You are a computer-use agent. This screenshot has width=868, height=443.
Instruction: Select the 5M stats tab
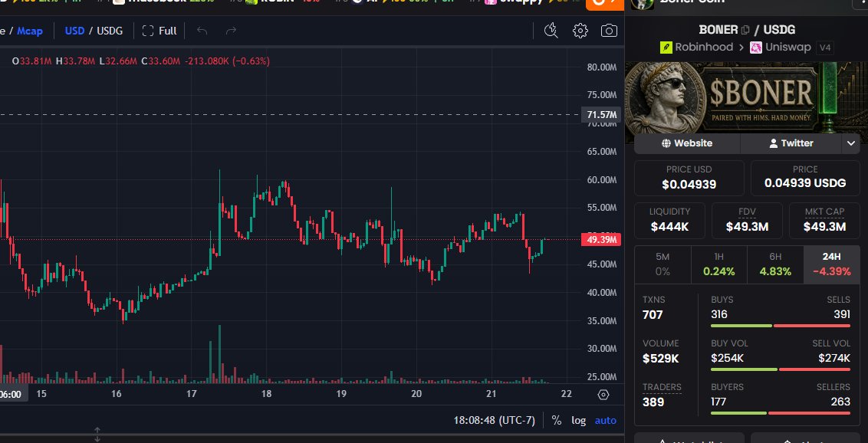point(663,264)
